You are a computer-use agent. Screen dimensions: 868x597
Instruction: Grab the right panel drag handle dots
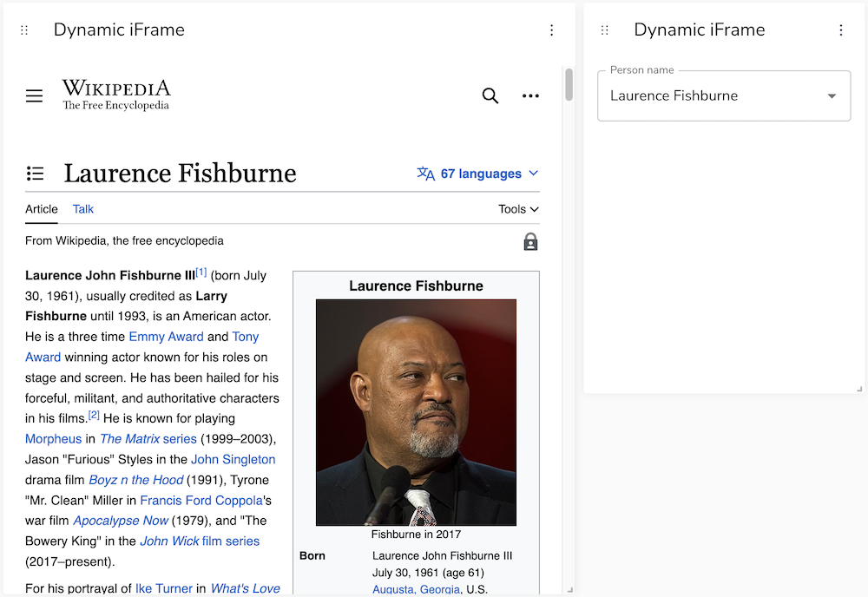(604, 30)
